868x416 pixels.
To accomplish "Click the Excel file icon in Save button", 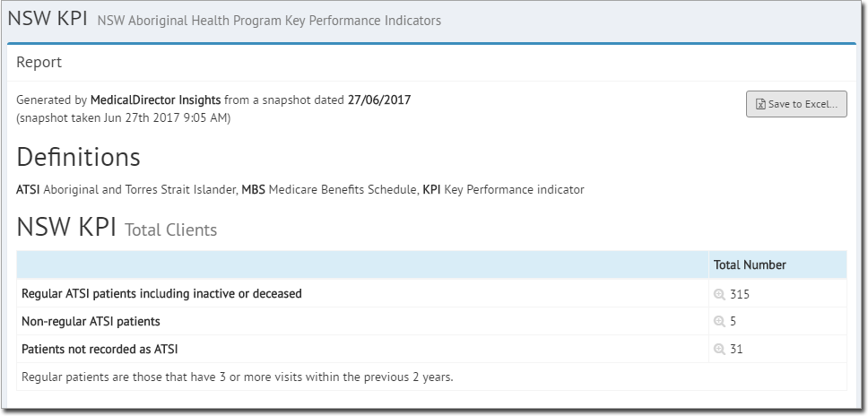I will [x=760, y=105].
